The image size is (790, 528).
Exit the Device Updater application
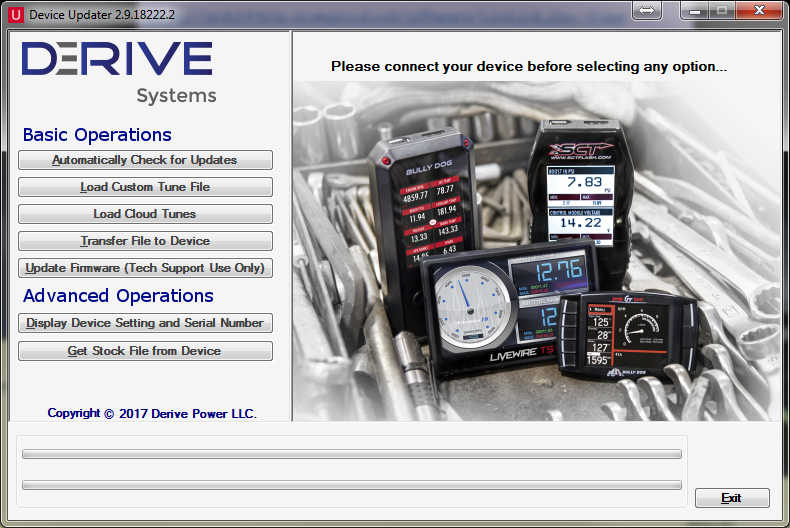pyautogui.click(x=732, y=498)
